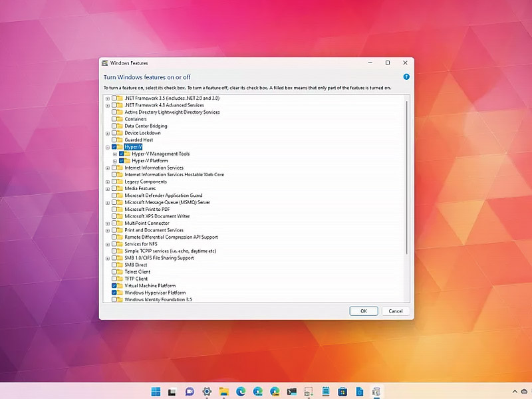Screen dimensions: 532x399
Task: Uncheck Windows Hypervisor Platform checkbox
Action: tap(114, 293)
